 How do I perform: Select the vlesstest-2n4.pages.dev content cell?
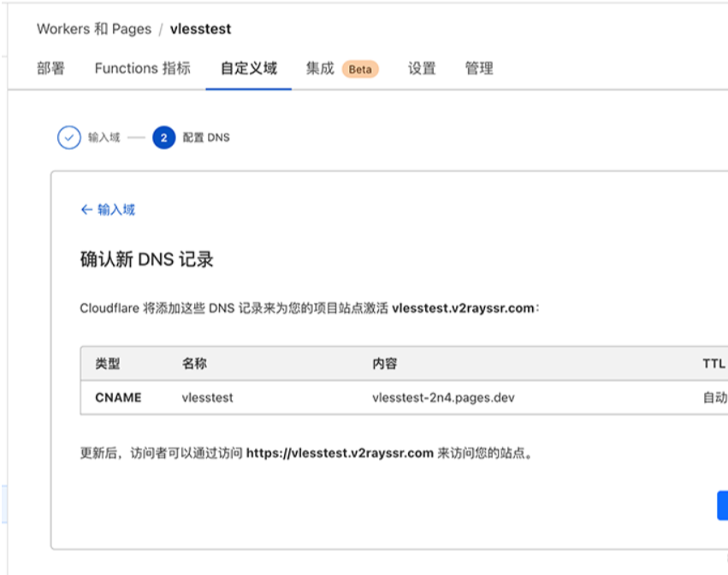click(x=443, y=398)
